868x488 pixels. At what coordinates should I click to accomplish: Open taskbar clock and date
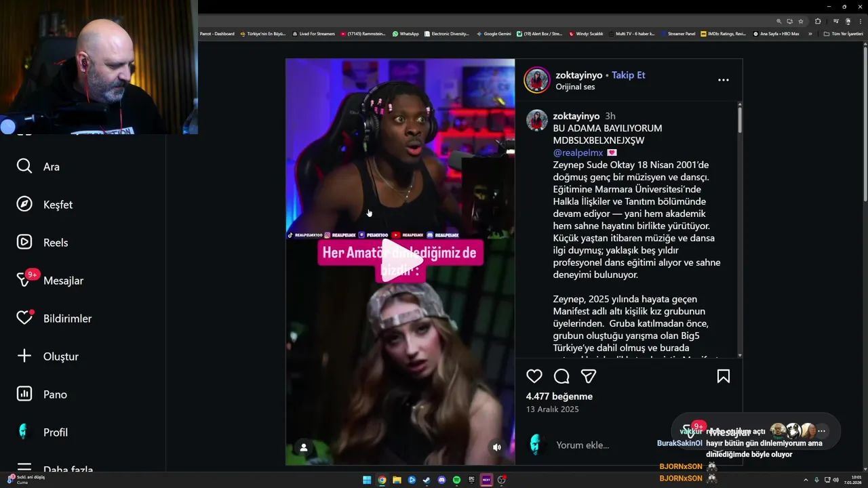pyautogui.click(x=852, y=480)
